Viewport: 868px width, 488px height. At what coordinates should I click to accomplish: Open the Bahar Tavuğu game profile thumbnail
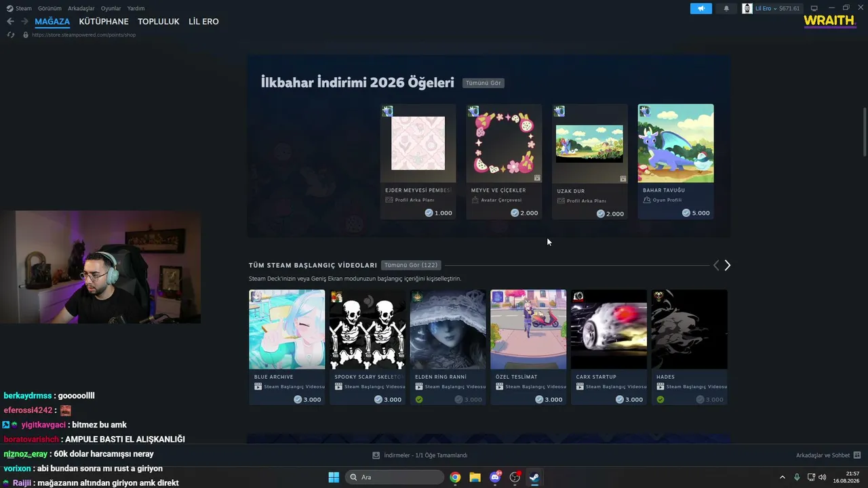[x=675, y=143]
